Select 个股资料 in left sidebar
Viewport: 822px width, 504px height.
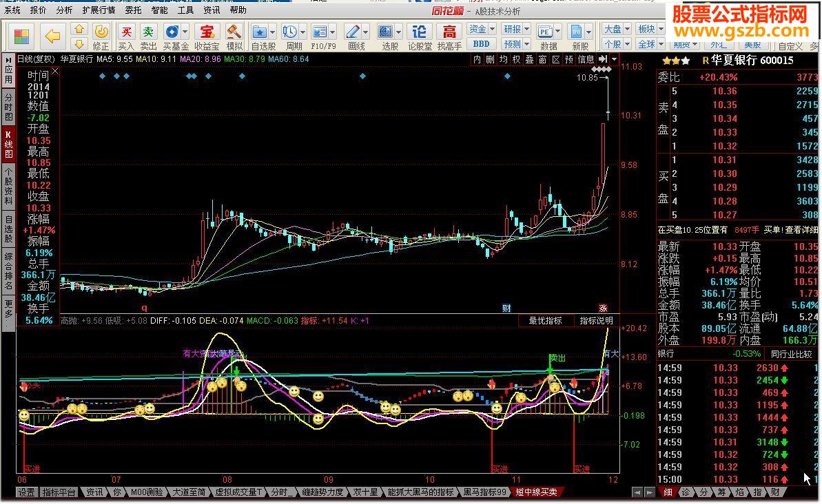[x=8, y=186]
